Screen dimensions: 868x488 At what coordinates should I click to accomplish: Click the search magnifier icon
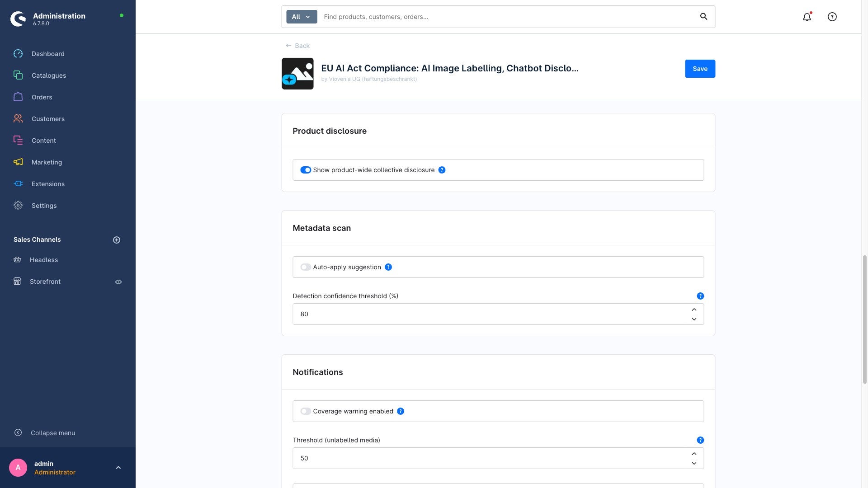pos(704,17)
